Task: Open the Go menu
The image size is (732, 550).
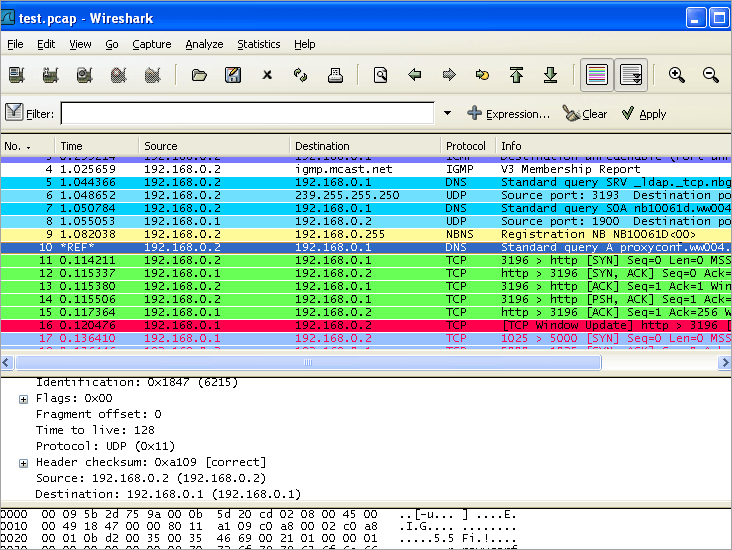Action: 112,44
